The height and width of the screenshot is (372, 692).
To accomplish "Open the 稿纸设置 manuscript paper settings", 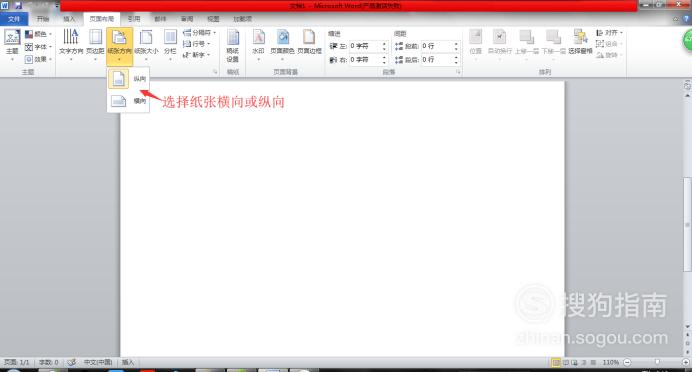I will [233, 46].
